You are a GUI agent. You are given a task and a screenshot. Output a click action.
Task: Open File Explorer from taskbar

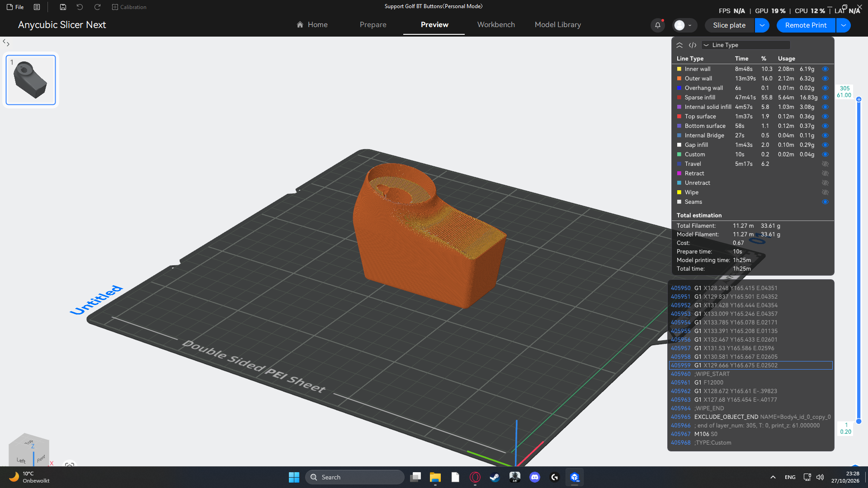[435, 477]
